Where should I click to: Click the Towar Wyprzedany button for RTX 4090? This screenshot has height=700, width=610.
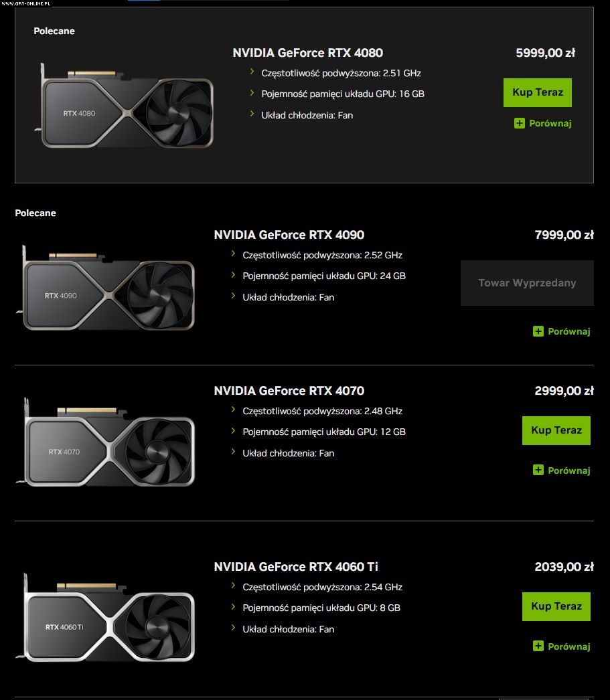click(x=527, y=283)
